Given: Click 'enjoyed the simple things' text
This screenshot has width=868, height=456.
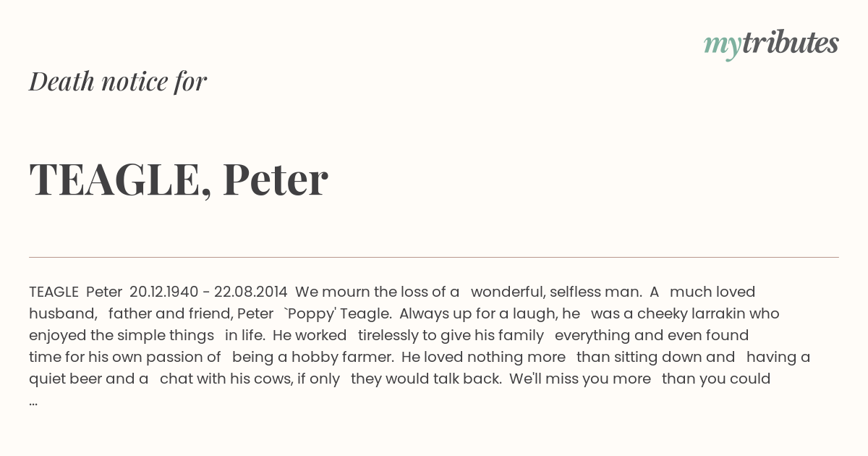Looking at the screenshot, I should coord(122,336).
